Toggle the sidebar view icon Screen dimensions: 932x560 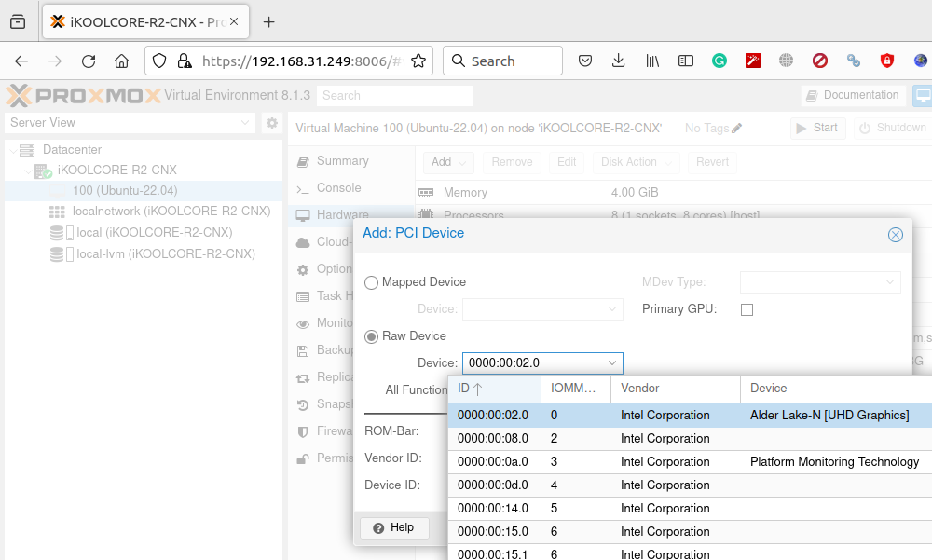685,61
